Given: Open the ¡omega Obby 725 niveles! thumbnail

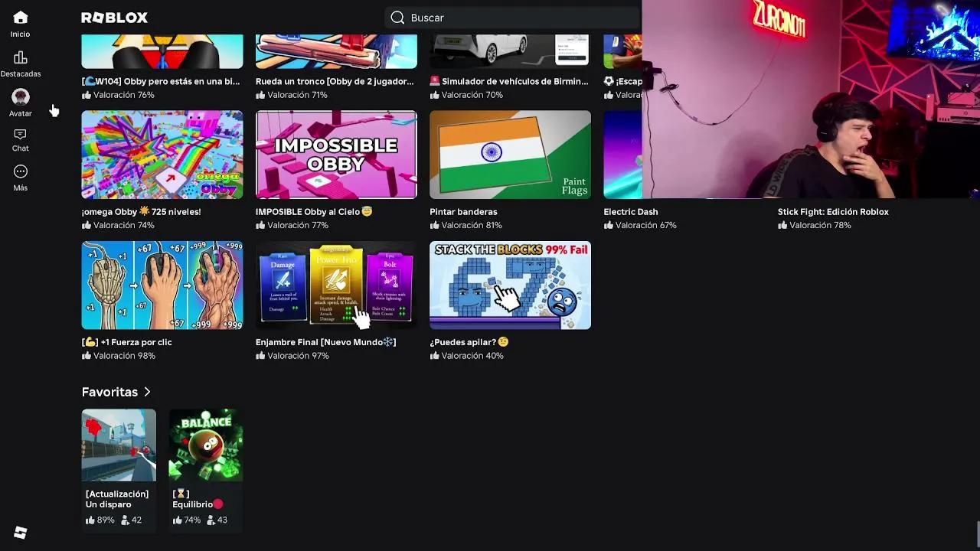Looking at the screenshot, I should pos(162,155).
